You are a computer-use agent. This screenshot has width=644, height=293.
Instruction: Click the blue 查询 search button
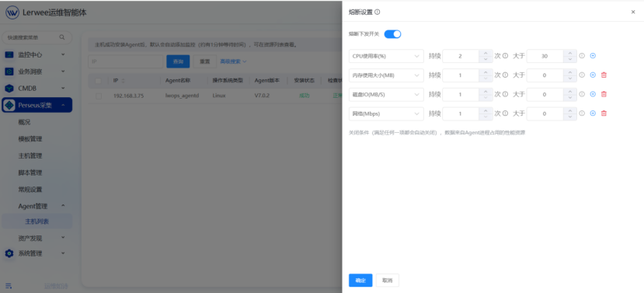(178, 61)
